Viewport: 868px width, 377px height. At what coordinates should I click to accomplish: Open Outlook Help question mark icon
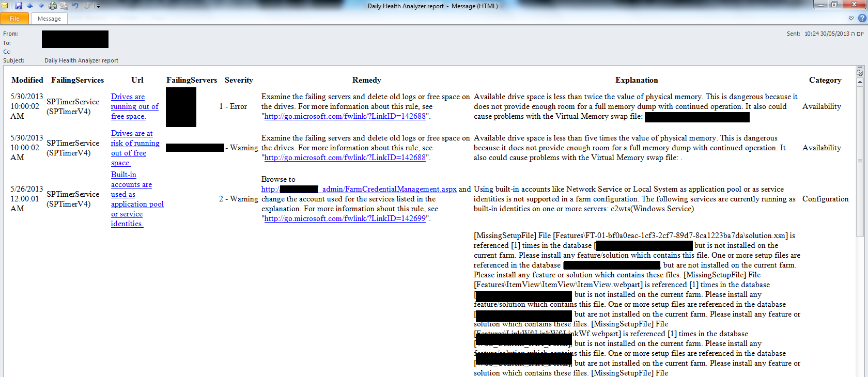tap(861, 18)
